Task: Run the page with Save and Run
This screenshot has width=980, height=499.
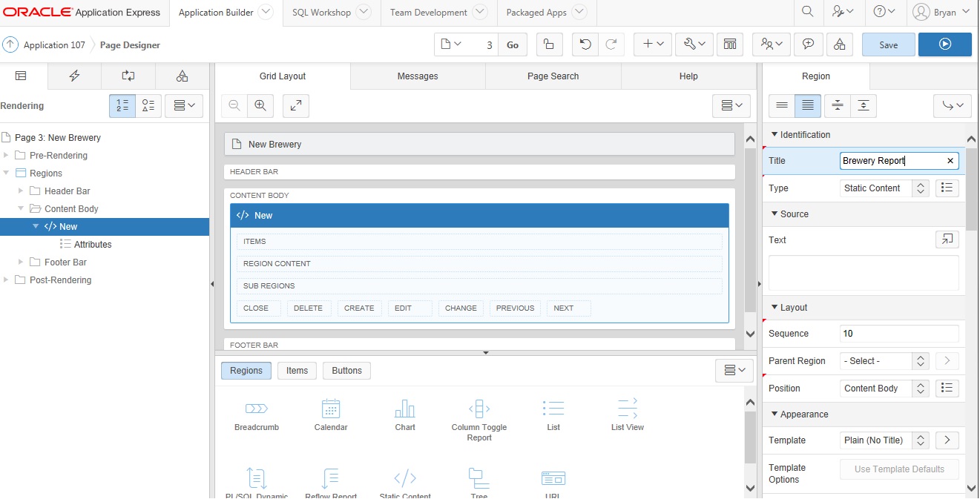Action: point(944,44)
